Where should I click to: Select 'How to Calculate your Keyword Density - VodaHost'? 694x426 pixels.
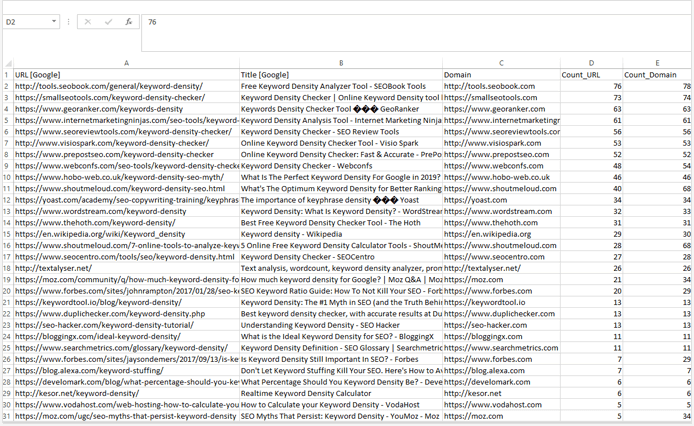[341, 405]
